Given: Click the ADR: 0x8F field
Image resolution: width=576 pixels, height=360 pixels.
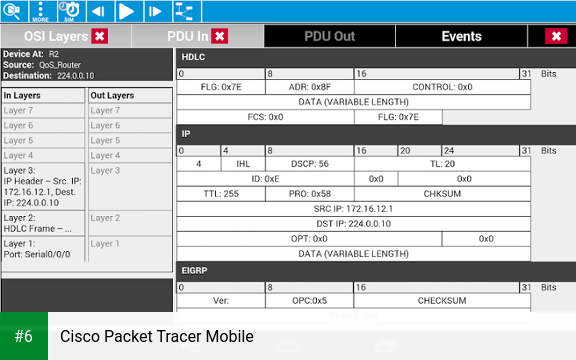Looking at the screenshot, I should pyautogui.click(x=310, y=87).
